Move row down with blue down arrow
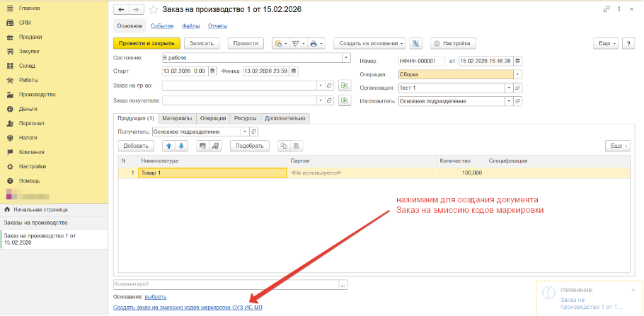This screenshot has height=316, width=644. 181,146
